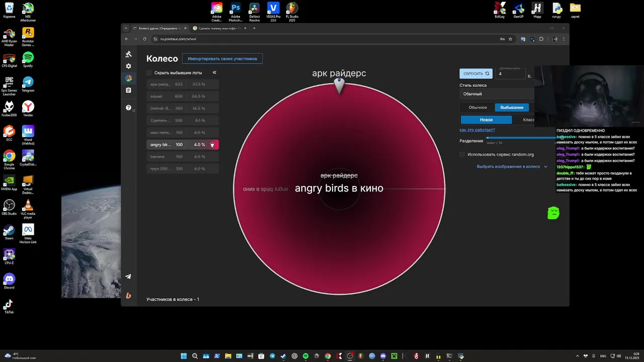Image resolution: width=644 pixels, height=362 pixels.
Task: Launch FL Studio 2025 desktop icon
Action: coord(292,12)
